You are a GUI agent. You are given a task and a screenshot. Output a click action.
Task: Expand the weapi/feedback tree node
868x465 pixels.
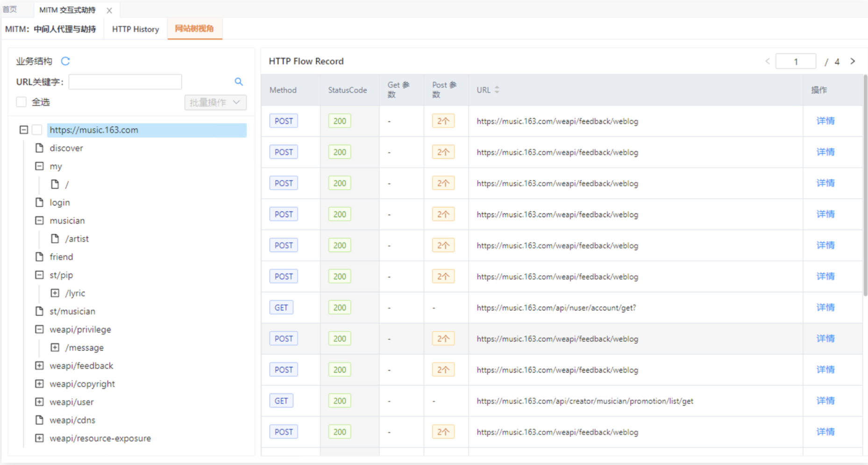pyautogui.click(x=40, y=366)
